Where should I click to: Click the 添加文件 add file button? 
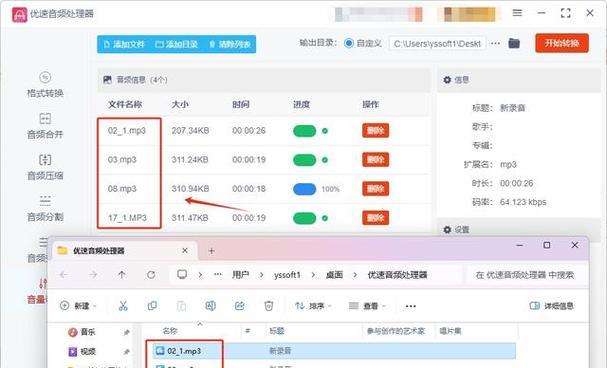tap(124, 45)
